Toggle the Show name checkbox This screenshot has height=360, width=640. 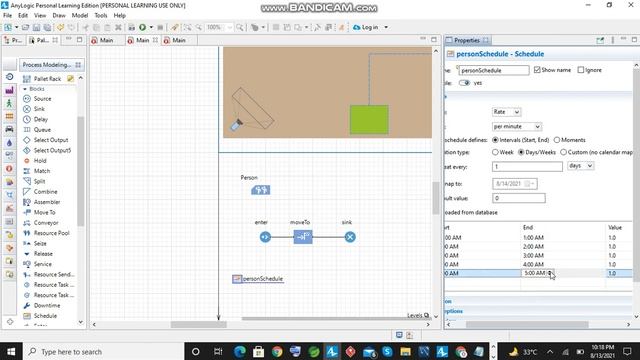point(537,70)
